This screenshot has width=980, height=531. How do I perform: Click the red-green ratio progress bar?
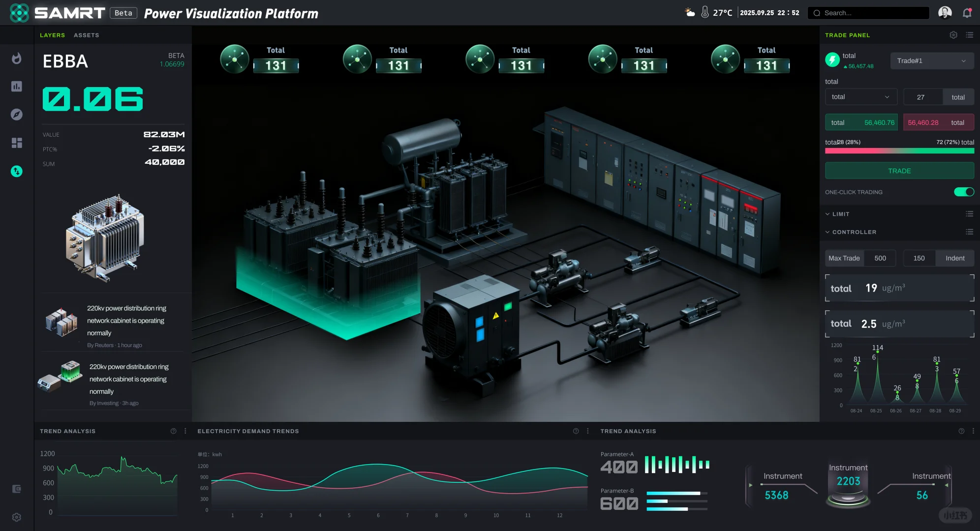899,151
